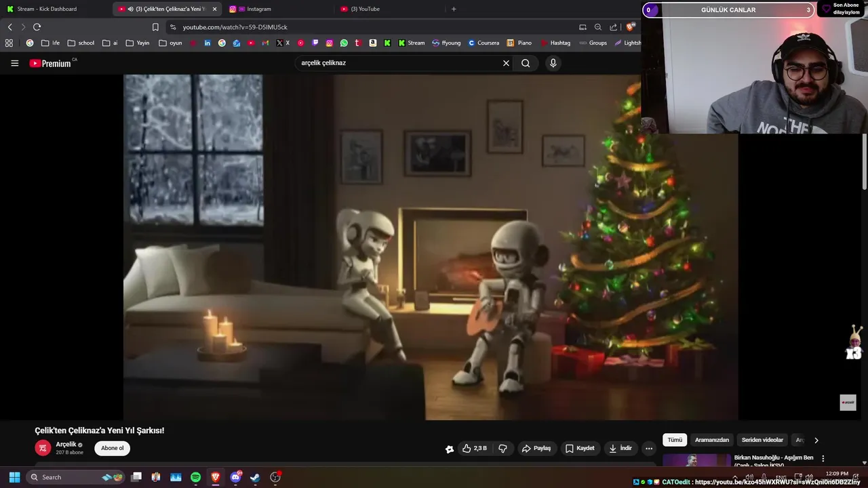The width and height of the screenshot is (868, 488).
Task: Show more filter chips with the right arrow
Action: [x=816, y=440]
